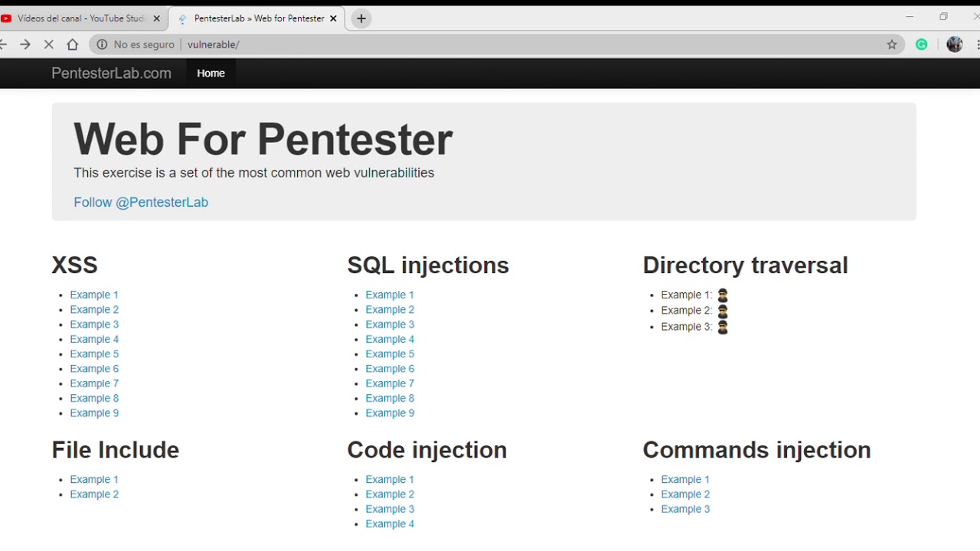Select Home in the navigation bar
This screenshot has height=551, width=980.
tap(211, 73)
